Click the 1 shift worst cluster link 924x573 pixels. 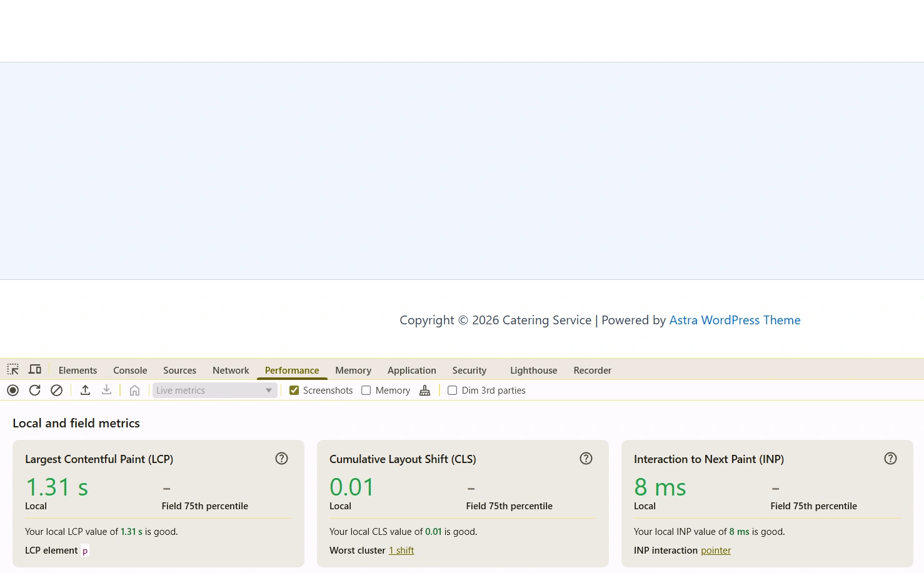click(401, 551)
